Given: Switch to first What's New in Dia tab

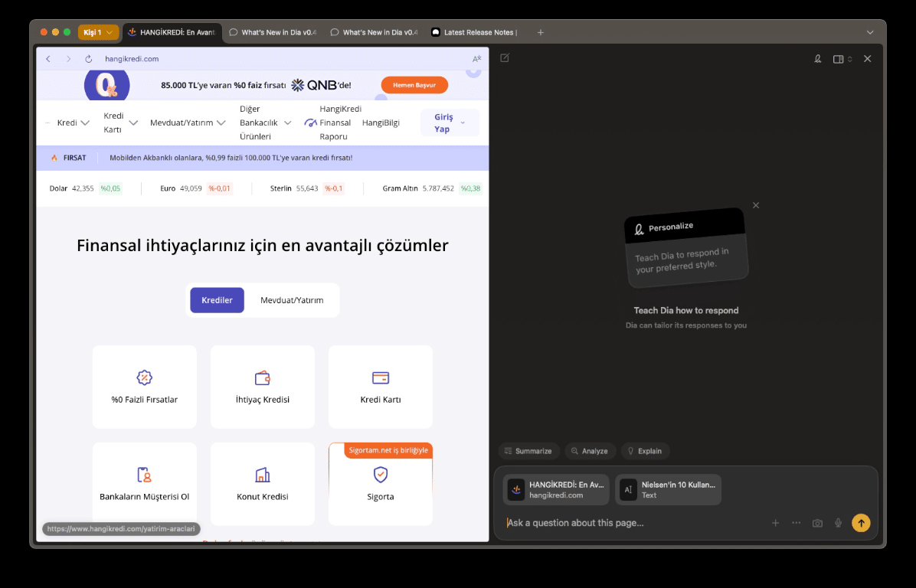Looking at the screenshot, I should tap(273, 33).
